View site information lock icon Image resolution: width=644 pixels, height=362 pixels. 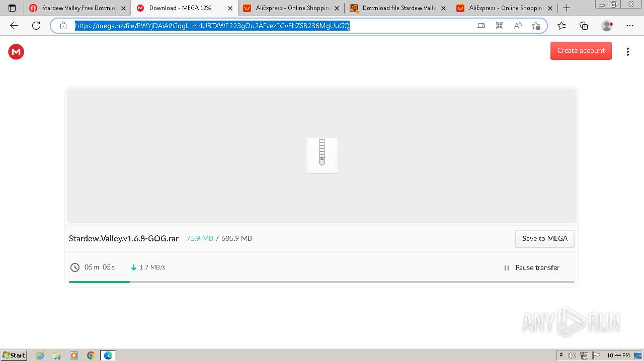(x=63, y=26)
